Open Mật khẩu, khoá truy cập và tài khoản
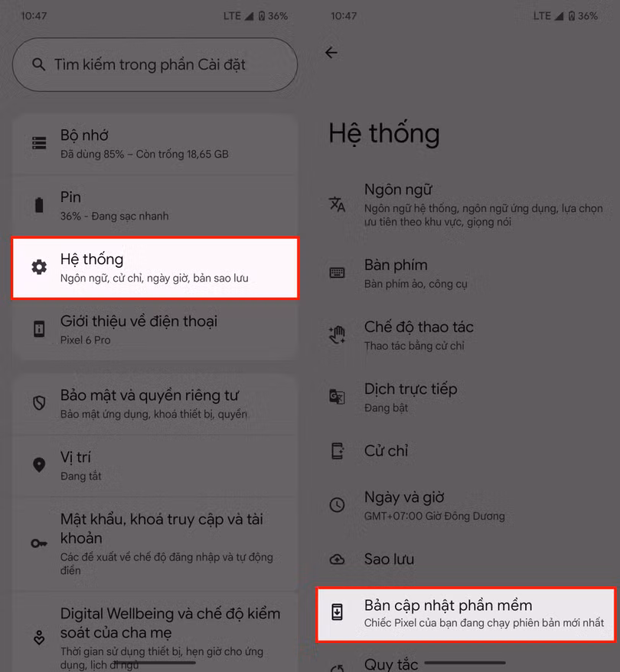 (155, 543)
